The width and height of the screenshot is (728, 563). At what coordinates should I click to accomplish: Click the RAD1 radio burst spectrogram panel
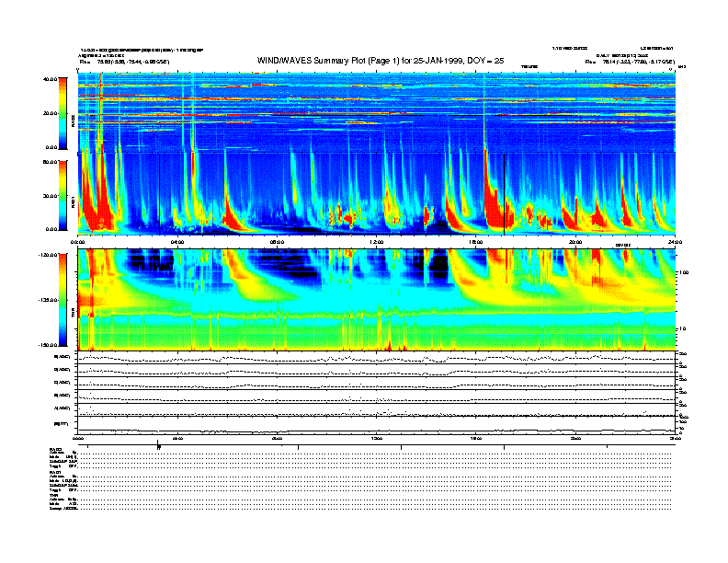[377, 194]
